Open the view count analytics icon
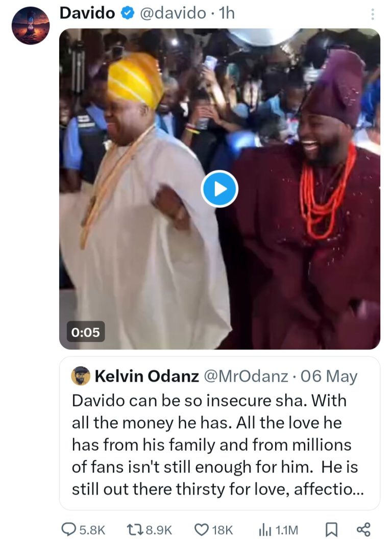Image resolution: width=392 pixels, height=543 pixels. (x=264, y=530)
